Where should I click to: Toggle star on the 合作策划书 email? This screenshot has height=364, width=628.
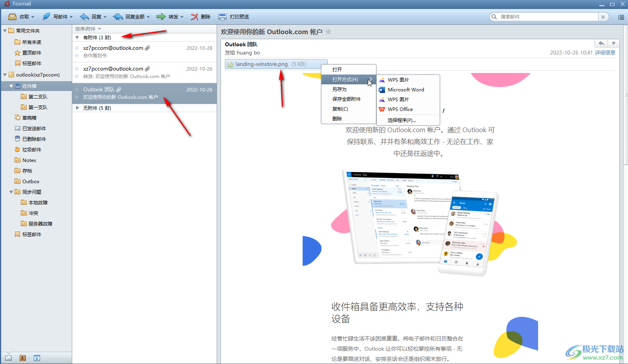tap(77, 56)
